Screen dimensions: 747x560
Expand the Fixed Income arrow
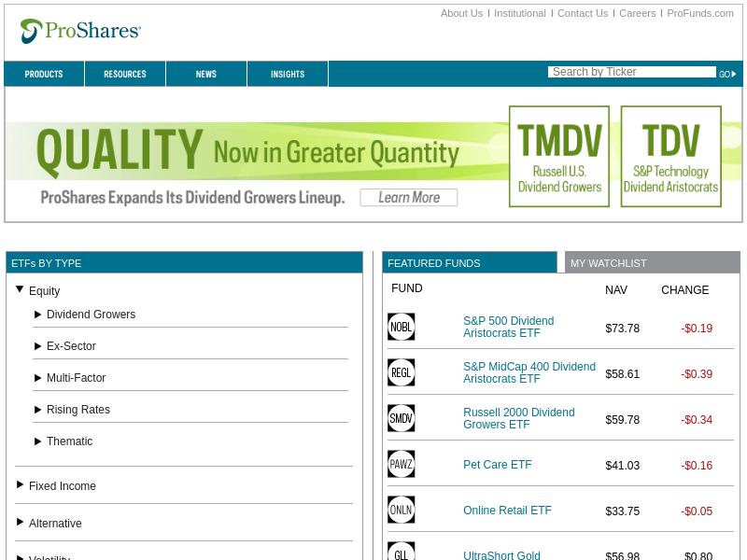pos(20,484)
